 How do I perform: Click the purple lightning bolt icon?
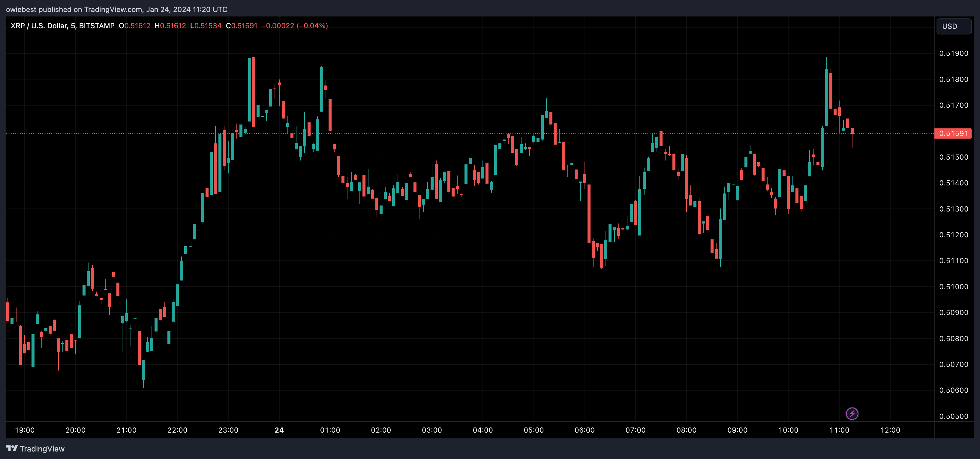pyautogui.click(x=852, y=413)
